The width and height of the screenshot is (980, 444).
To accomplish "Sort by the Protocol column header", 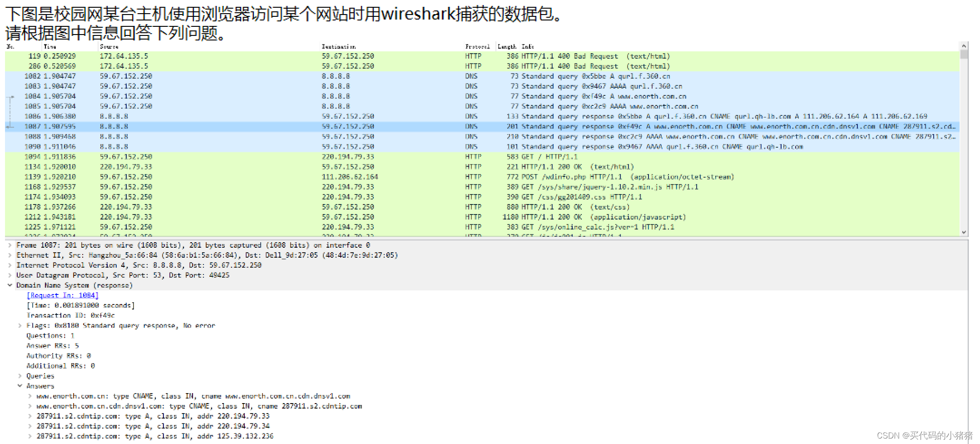I will pyautogui.click(x=477, y=46).
